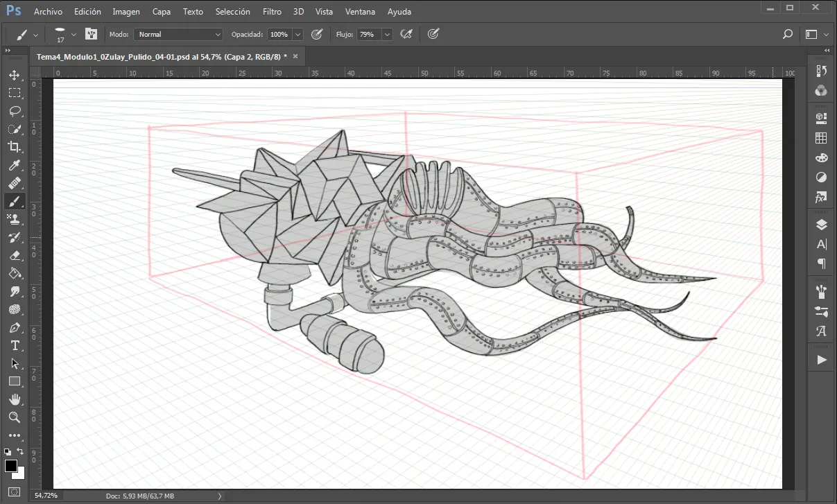Select the Spot Healing Brush tool
The height and width of the screenshot is (504, 837).
pyautogui.click(x=15, y=183)
